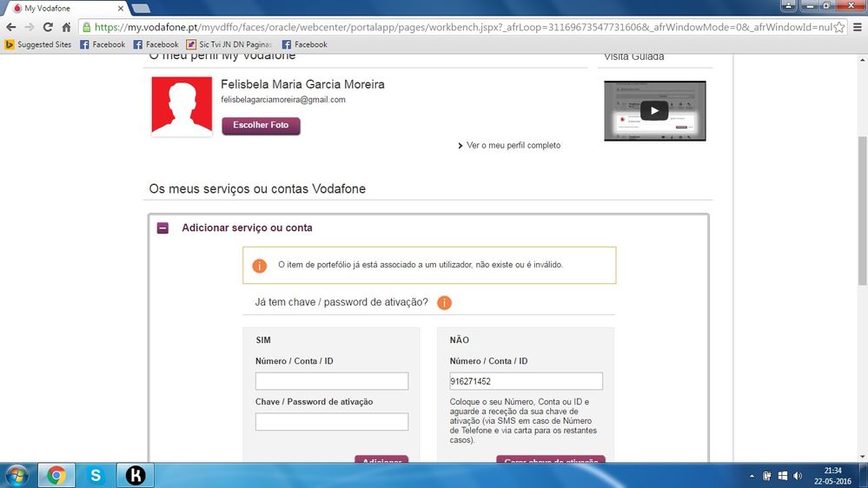
Task: Click the page vertical scrollbar thumb
Action: [x=862, y=210]
